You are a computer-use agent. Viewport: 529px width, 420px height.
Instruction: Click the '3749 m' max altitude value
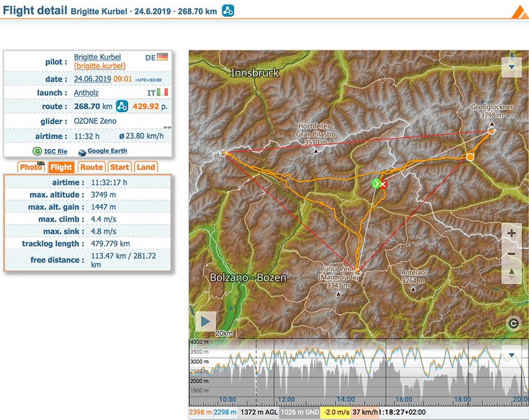[103, 195]
